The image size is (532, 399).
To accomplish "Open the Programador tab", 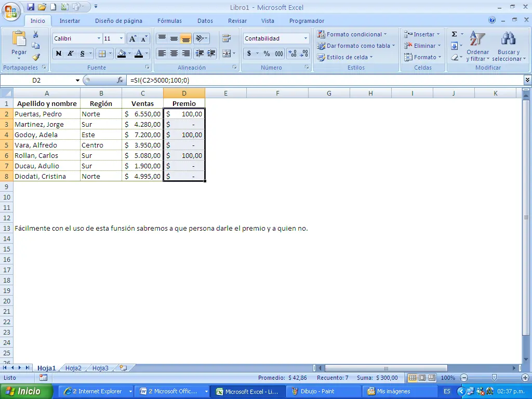I will (x=307, y=21).
